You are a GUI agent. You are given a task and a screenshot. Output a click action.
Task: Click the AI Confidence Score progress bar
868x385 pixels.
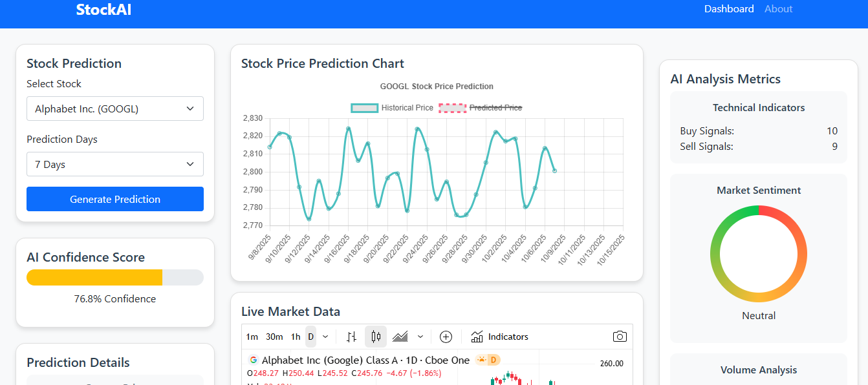pyautogui.click(x=115, y=277)
